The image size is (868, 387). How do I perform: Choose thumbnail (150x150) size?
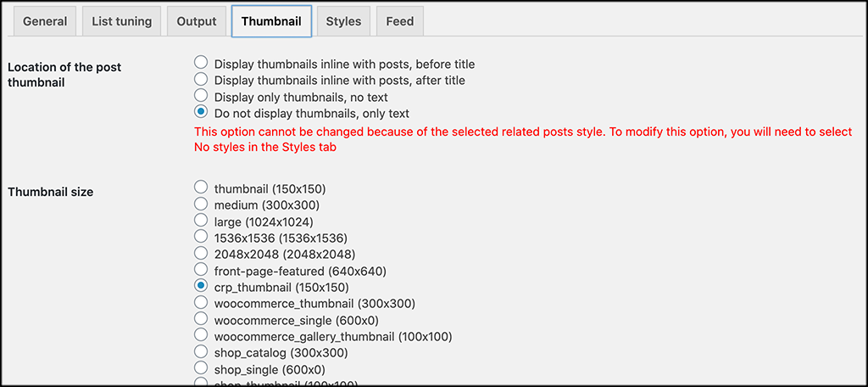click(201, 188)
